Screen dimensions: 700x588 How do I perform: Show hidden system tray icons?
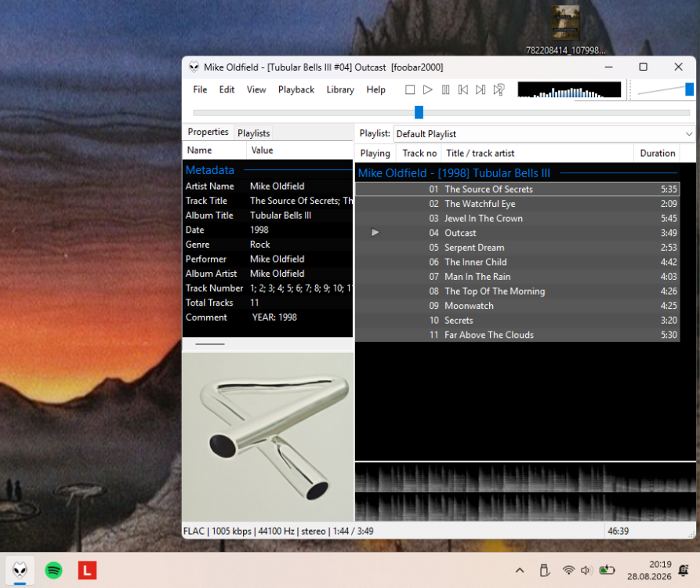pyautogui.click(x=520, y=570)
